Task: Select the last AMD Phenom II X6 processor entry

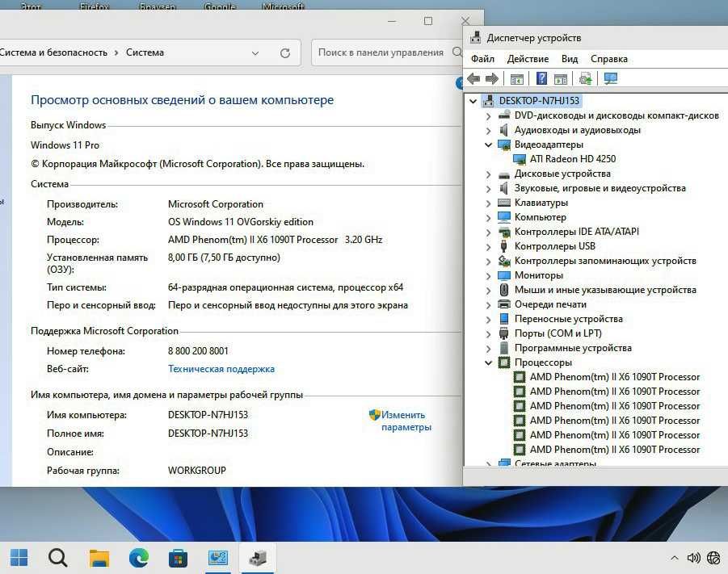Action: tap(614, 449)
